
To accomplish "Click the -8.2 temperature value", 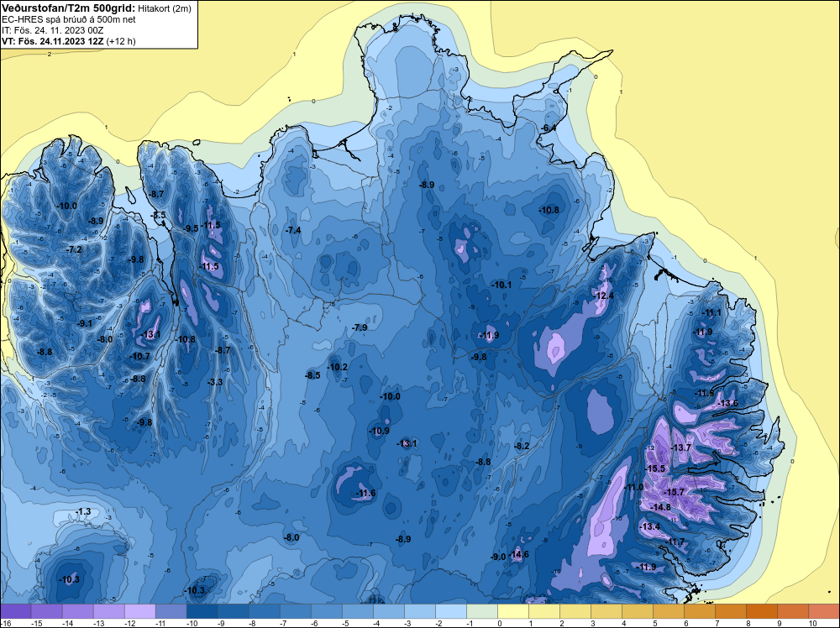I will 522,446.
